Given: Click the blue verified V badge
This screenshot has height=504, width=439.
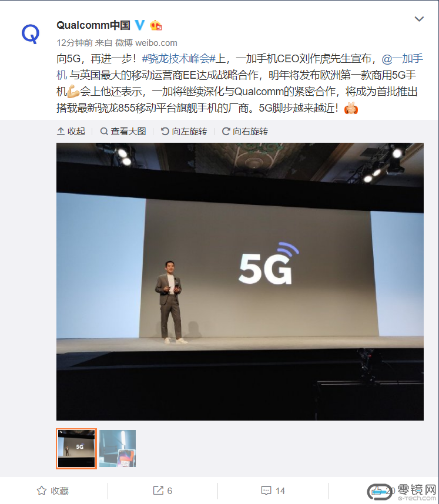Looking at the screenshot, I should pyautogui.click(x=140, y=25).
